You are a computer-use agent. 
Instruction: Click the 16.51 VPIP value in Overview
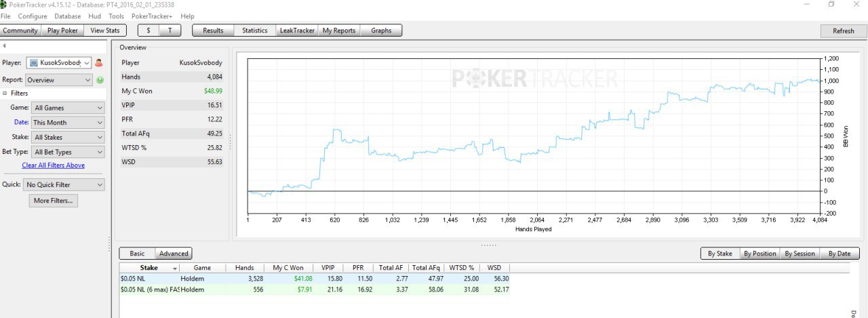(x=215, y=105)
